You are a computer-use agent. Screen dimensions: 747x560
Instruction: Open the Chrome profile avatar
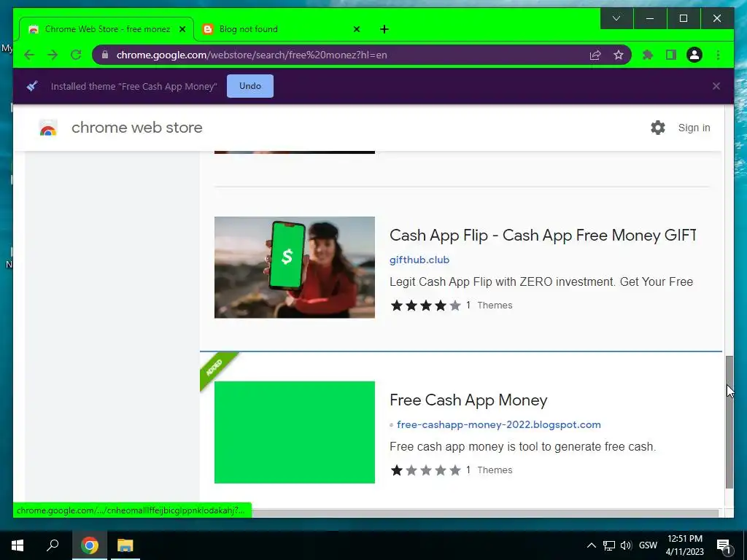coord(694,55)
